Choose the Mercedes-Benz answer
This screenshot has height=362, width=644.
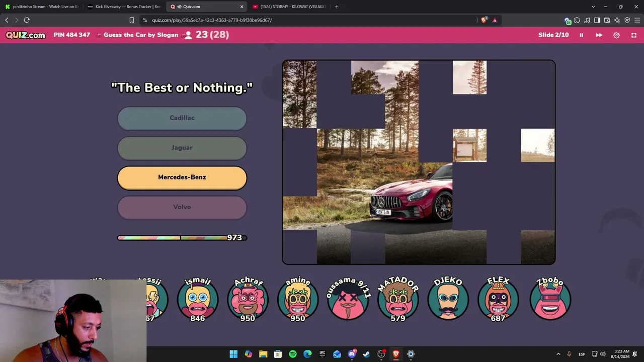[x=182, y=177]
